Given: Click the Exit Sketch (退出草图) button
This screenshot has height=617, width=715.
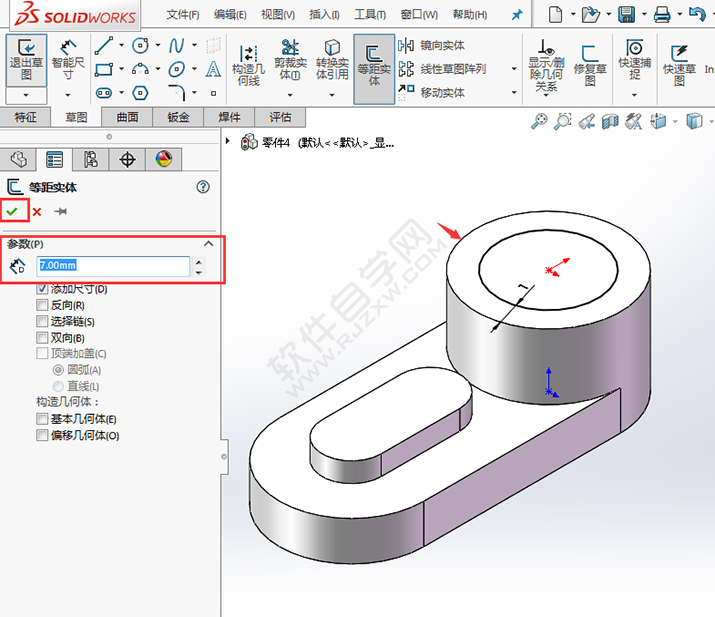Looking at the screenshot, I should pos(26,60).
